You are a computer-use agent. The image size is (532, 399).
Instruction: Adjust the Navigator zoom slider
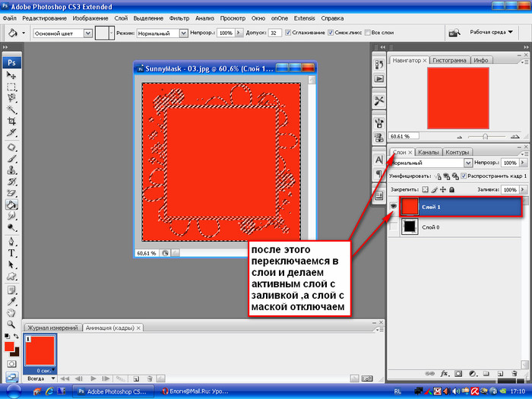coord(485,136)
